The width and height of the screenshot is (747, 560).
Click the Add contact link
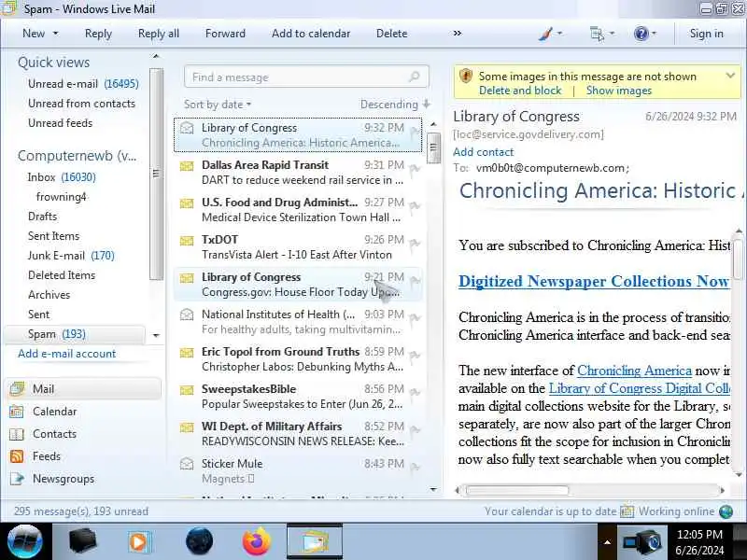coord(483,152)
